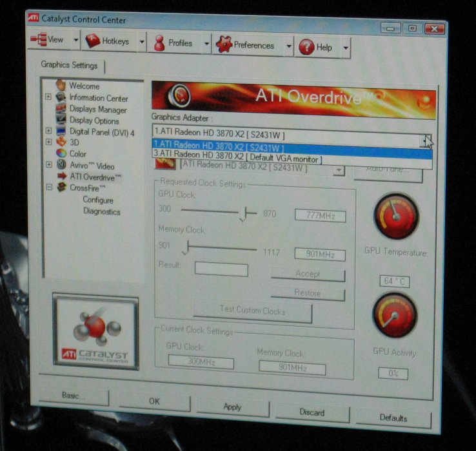Image resolution: width=476 pixels, height=451 pixels.
Task: Click the Hotkeys toolbar icon
Action: (x=93, y=41)
